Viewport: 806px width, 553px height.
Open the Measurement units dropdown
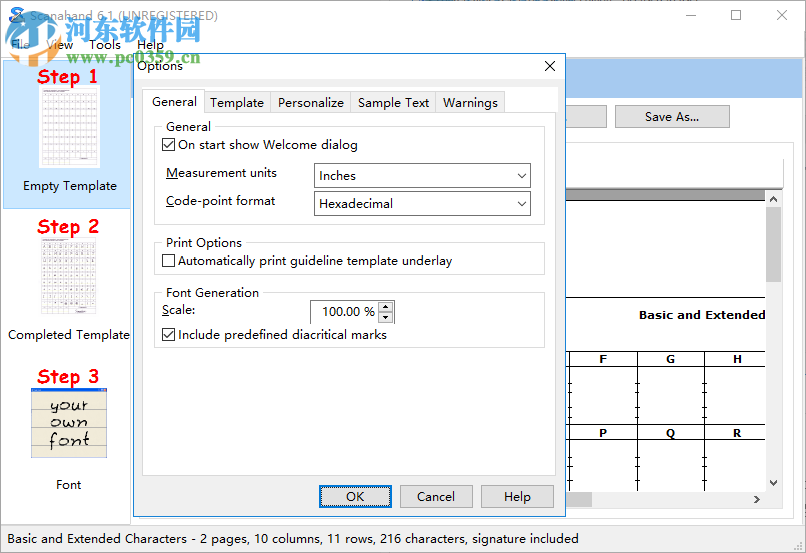coord(422,176)
